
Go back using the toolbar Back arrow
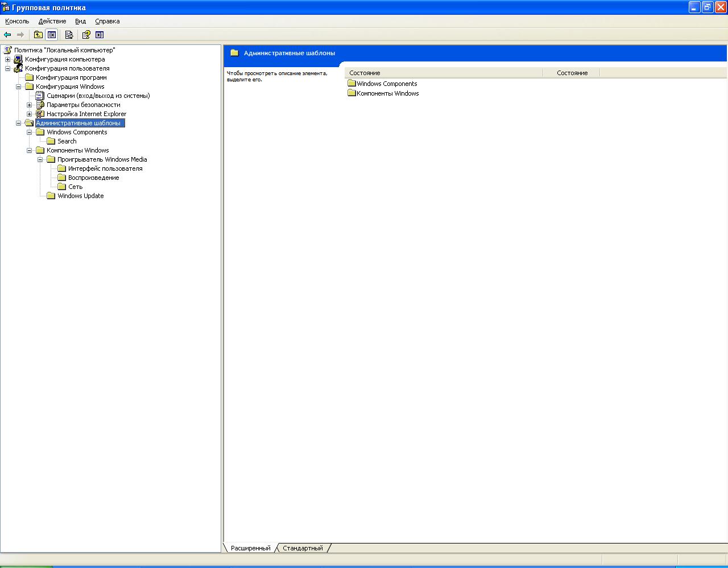coord(7,35)
